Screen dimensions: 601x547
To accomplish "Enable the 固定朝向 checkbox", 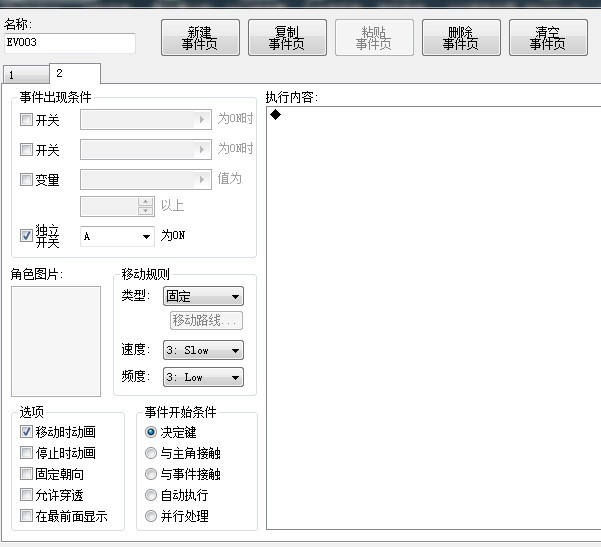I will point(26,474).
